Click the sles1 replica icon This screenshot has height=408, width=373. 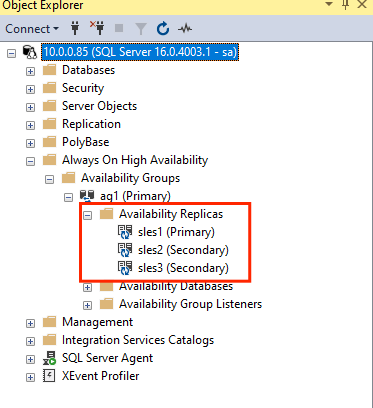(125, 232)
